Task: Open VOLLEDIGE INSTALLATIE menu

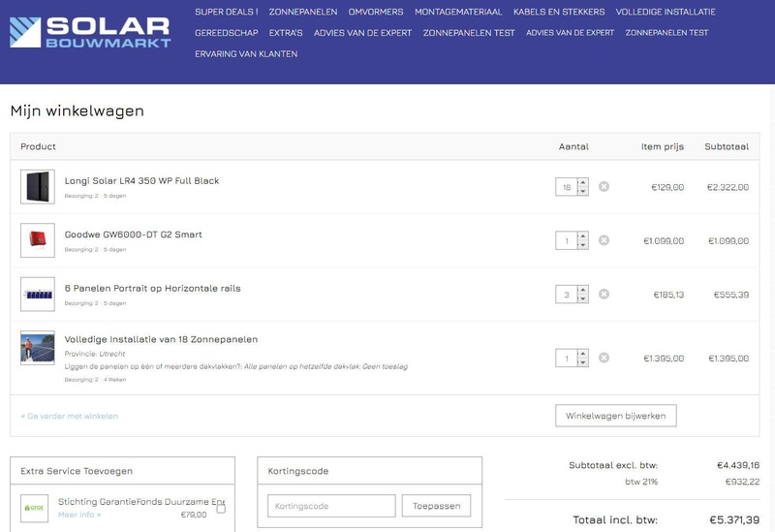Action: click(666, 12)
